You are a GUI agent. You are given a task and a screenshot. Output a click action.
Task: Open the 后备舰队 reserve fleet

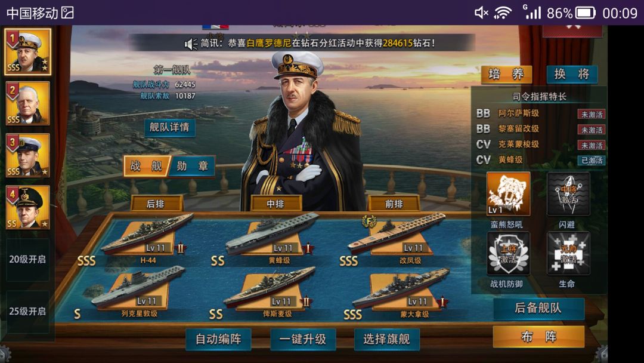(538, 308)
